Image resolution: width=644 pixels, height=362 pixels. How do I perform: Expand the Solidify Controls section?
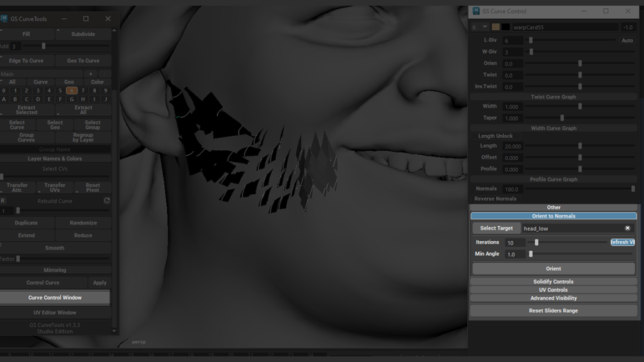point(553,282)
